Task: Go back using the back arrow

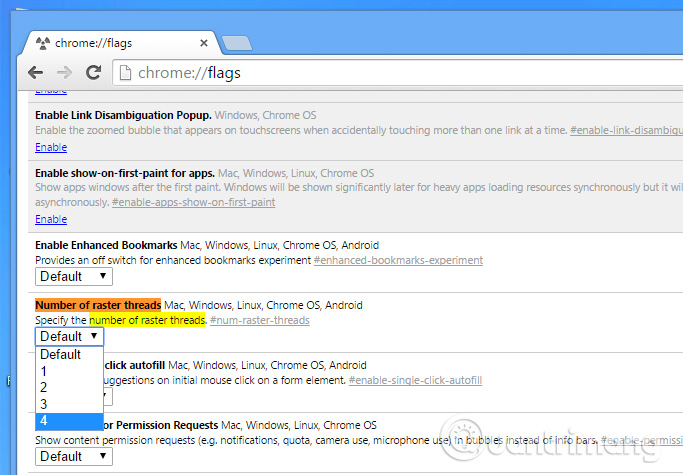Action: [x=35, y=72]
